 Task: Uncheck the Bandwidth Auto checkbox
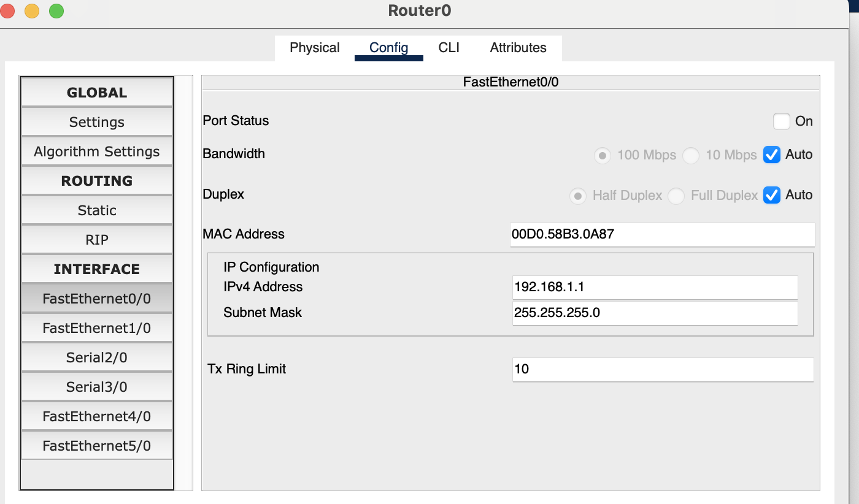pyautogui.click(x=772, y=155)
